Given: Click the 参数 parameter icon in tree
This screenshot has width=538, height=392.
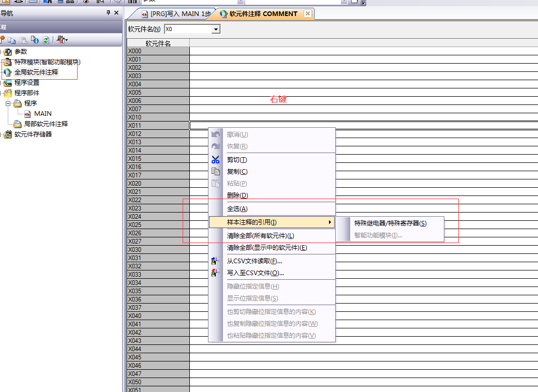Looking at the screenshot, I should click(8, 52).
